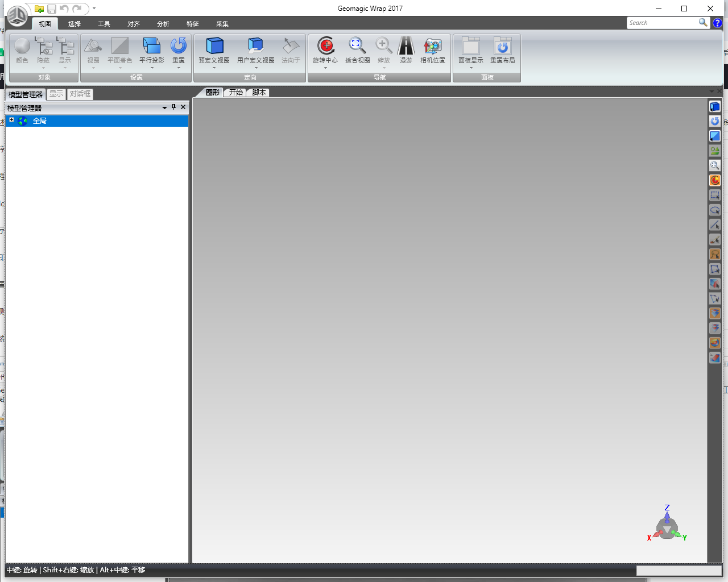Click the Search input field
Screen dimensions: 728x582
(x=663, y=23)
